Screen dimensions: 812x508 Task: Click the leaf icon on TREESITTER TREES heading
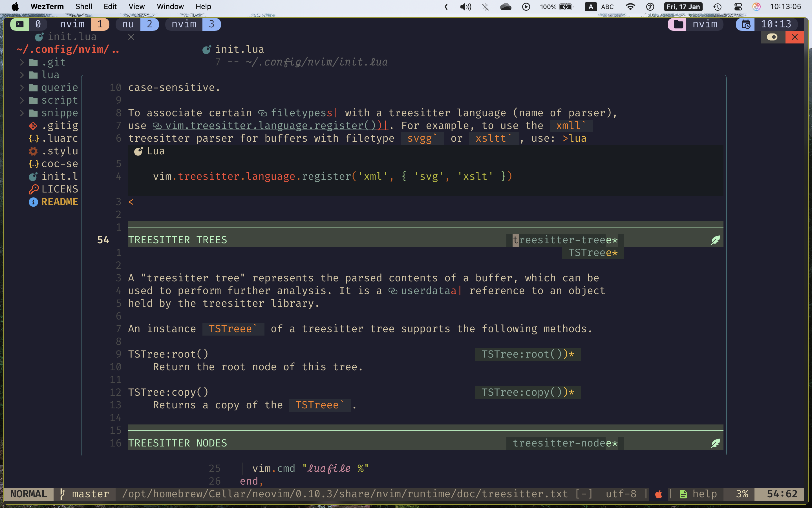point(715,240)
